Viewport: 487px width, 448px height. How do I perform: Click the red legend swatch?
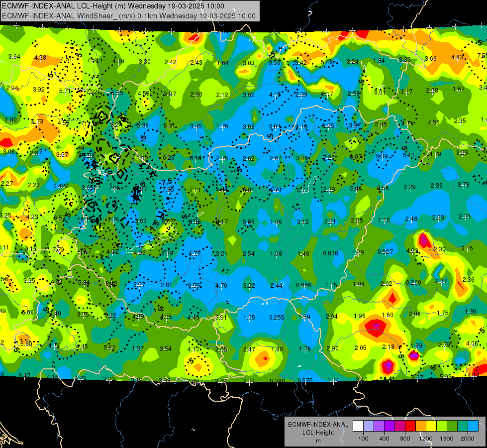pos(410,426)
